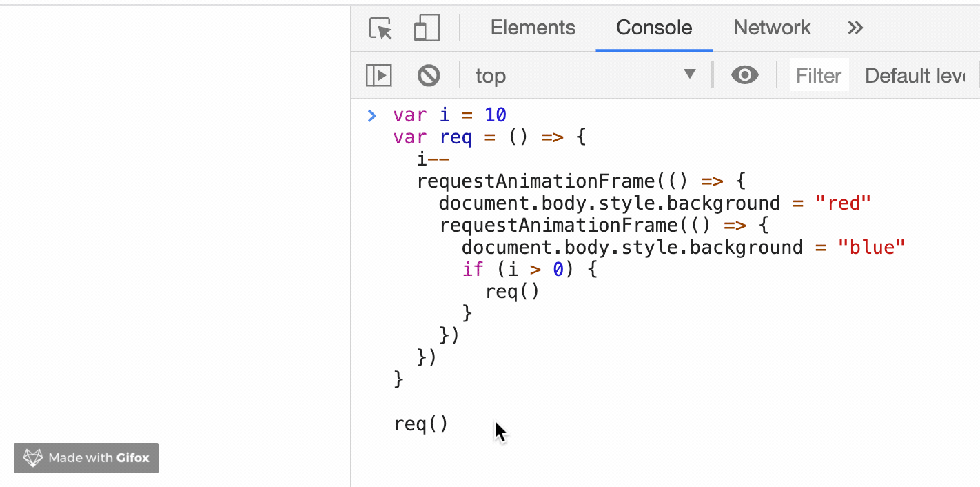Click the Gifox fox logo icon

[x=33, y=458]
